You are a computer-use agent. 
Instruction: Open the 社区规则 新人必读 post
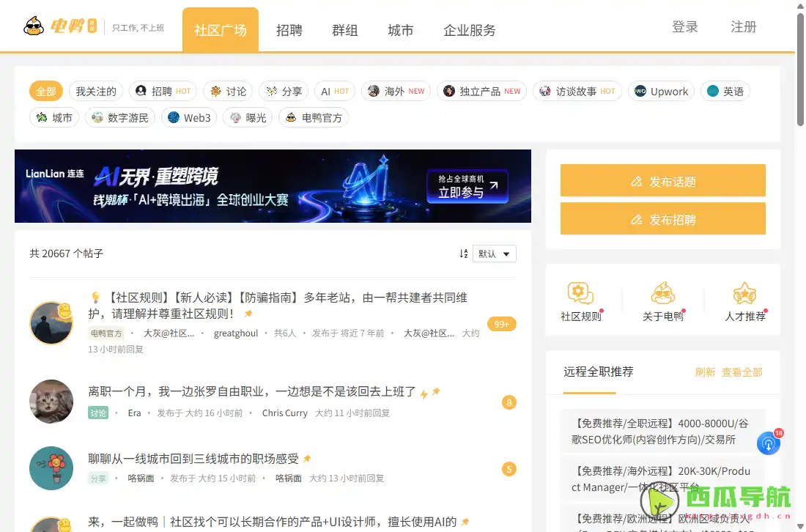click(x=278, y=306)
